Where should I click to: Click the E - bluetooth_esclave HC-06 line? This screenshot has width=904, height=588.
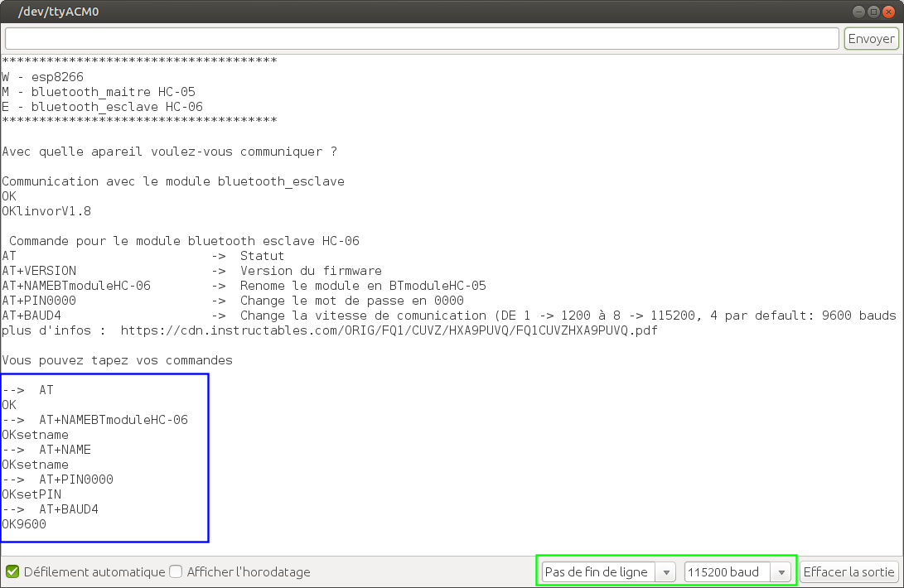(x=102, y=107)
